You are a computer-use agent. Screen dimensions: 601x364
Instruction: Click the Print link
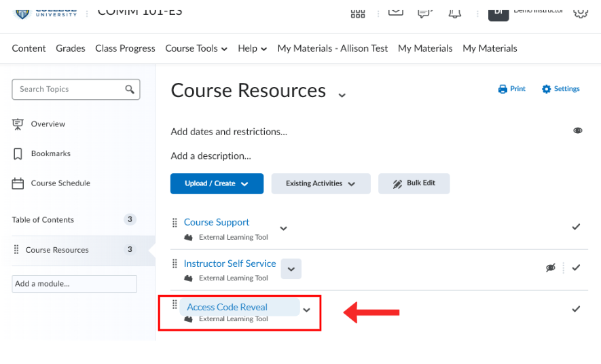(511, 89)
